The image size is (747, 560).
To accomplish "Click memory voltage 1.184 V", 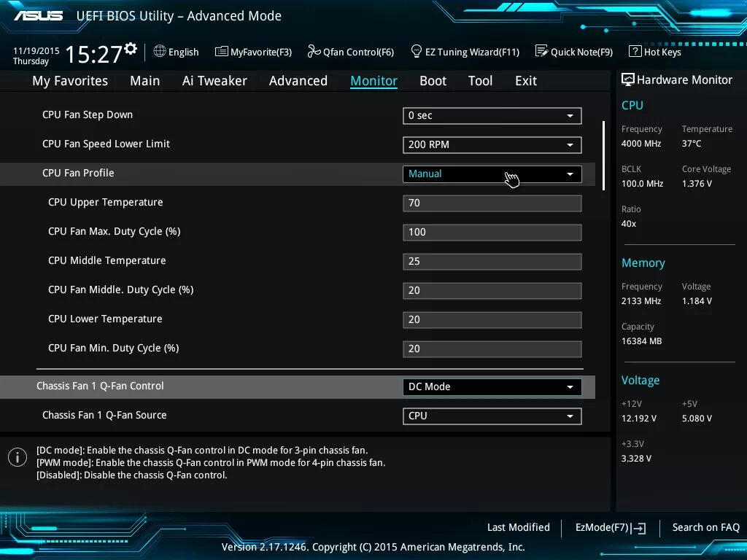I will 697,301.
